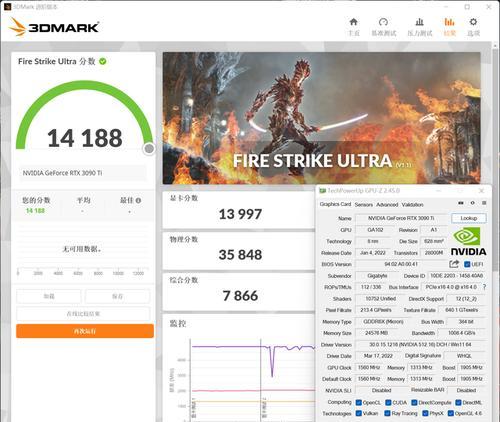Toggle the DirectML checkbox
This screenshot has height=422, width=500.
point(458,403)
